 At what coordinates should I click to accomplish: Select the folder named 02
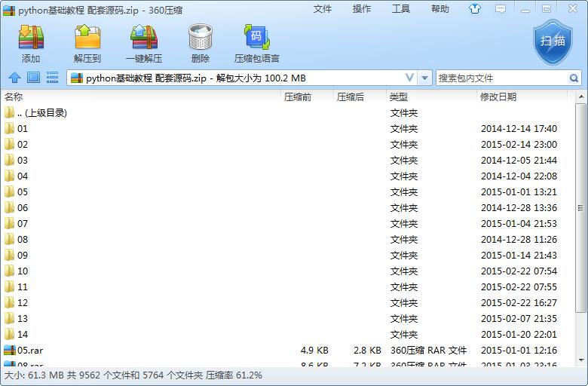pyautogui.click(x=23, y=145)
